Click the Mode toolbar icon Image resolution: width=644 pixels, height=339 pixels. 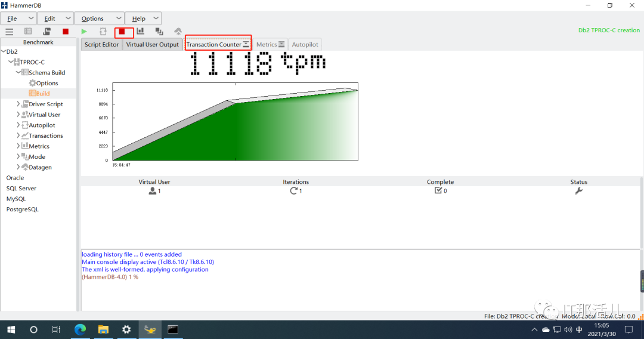tap(159, 31)
